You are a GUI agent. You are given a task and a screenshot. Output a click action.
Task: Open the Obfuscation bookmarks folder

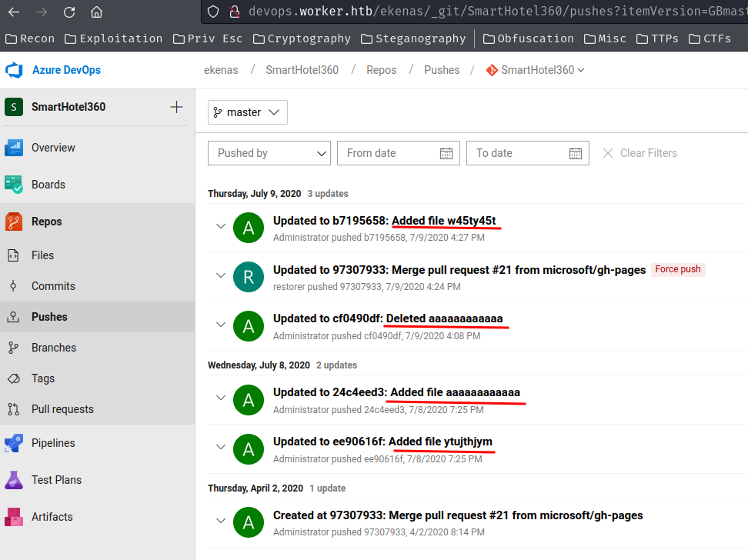pyautogui.click(x=529, y=38)
